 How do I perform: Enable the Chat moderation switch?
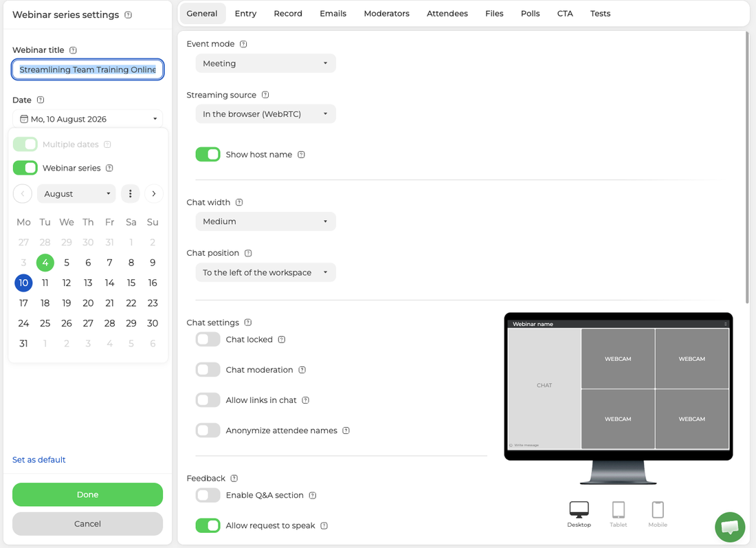208,370
